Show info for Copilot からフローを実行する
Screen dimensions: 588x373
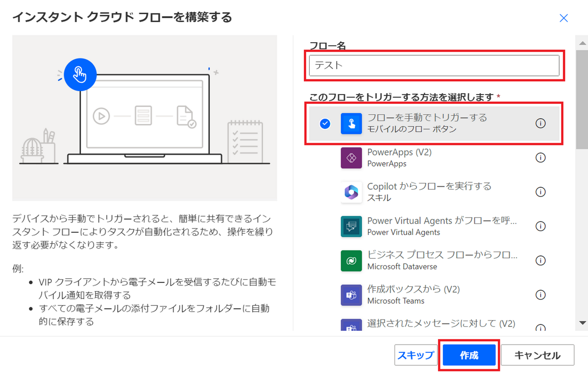pyautogui.click(x=540, y=192)
